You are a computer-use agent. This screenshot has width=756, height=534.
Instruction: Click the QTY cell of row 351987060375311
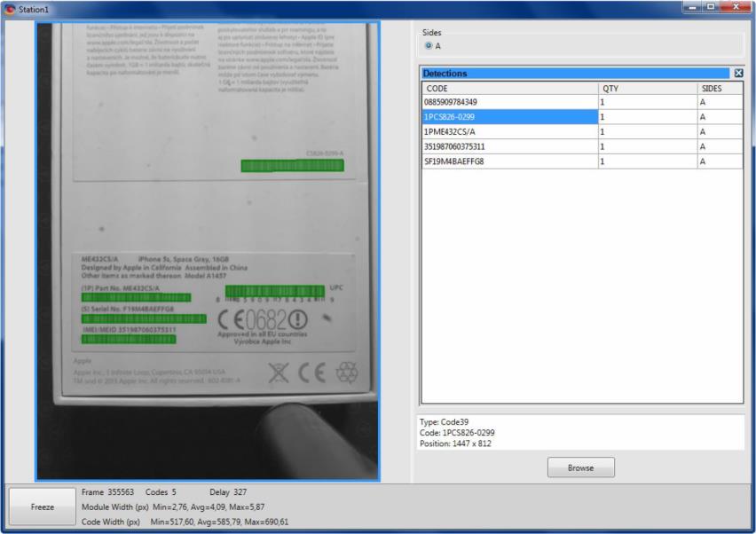point(648,146)
